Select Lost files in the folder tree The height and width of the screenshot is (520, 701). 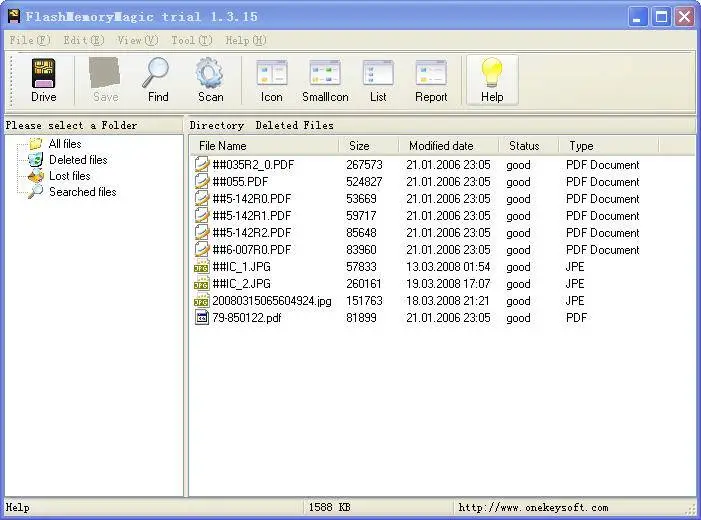(x=69, y=176)
